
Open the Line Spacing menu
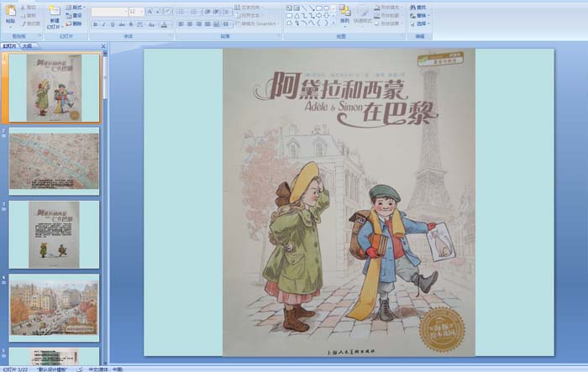point(227,12)
